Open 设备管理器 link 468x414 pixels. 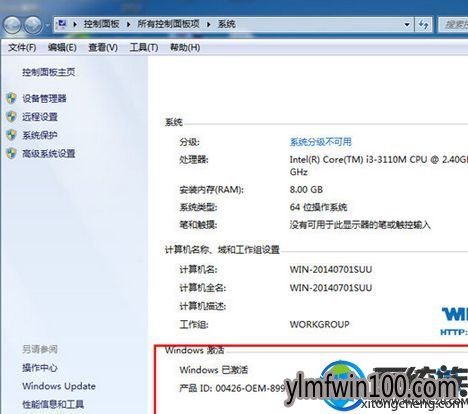(x=44, y=99)
